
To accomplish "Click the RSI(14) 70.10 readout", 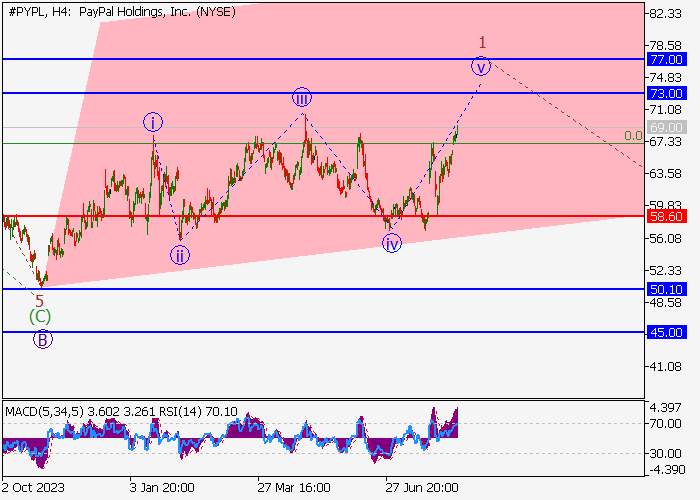I will (x=196, y=411).
